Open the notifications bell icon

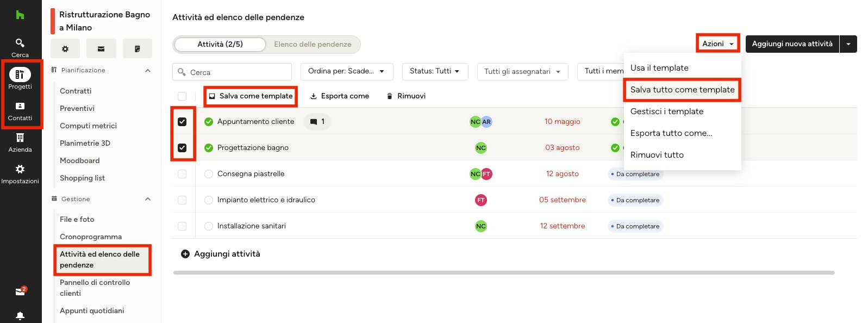pyautogui.click(x=20, y=316)
